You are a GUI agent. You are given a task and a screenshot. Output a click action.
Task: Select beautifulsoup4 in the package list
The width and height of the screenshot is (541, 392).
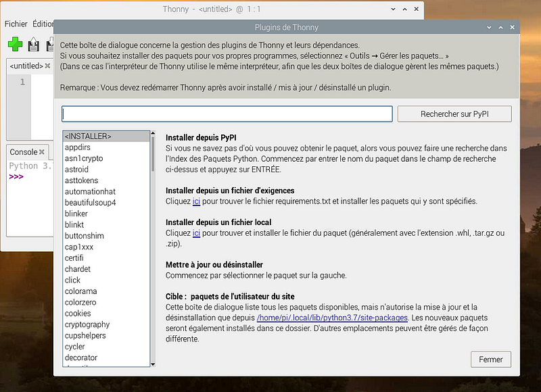tap(106, 202)
